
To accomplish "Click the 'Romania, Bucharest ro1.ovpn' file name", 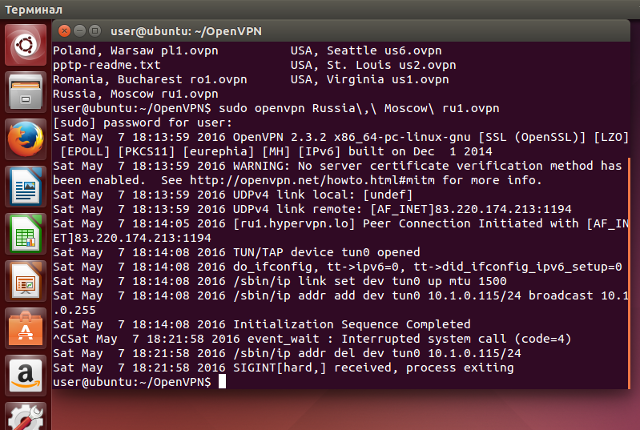I will [150, 80].
